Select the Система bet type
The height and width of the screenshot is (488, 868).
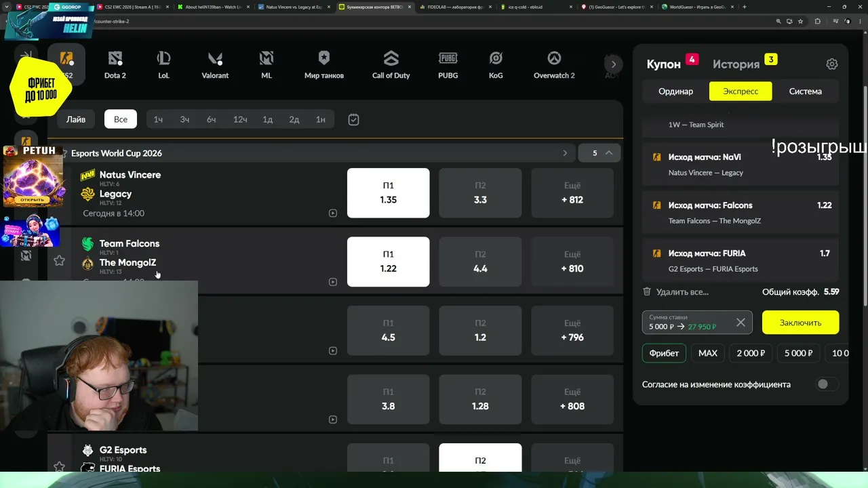805,91
